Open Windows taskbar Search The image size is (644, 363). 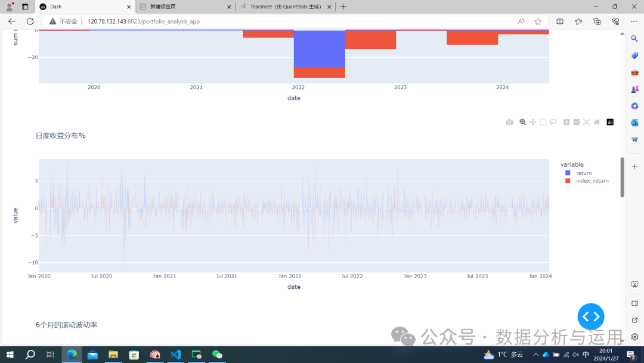[30, 355]
